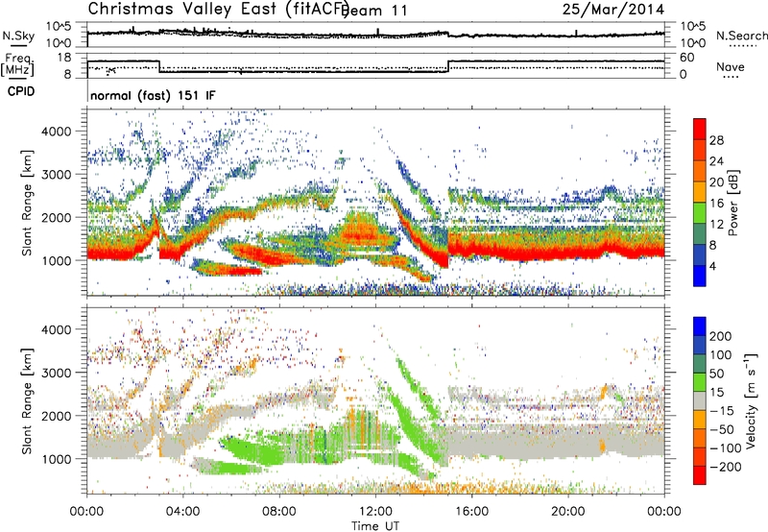The width and height of the screenshot is (768, 532).
Task: Click the '08:00' time tick label
Action: [x=279, y=512]
